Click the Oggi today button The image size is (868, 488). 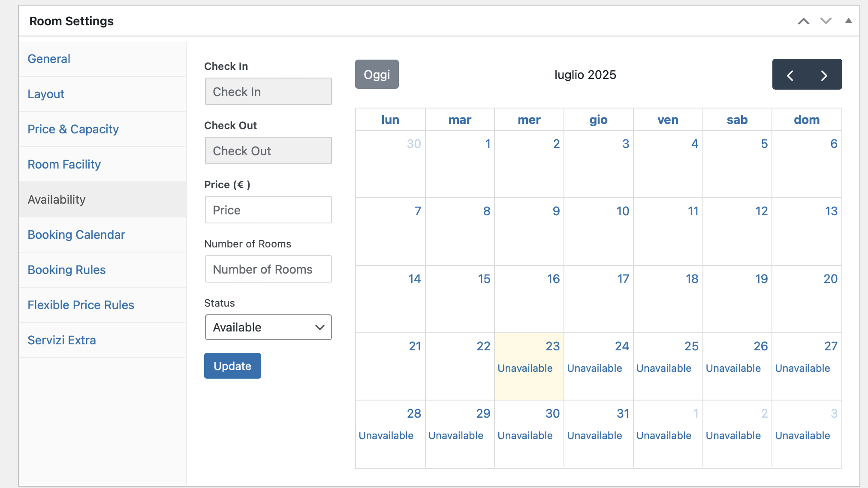[377, 74]
